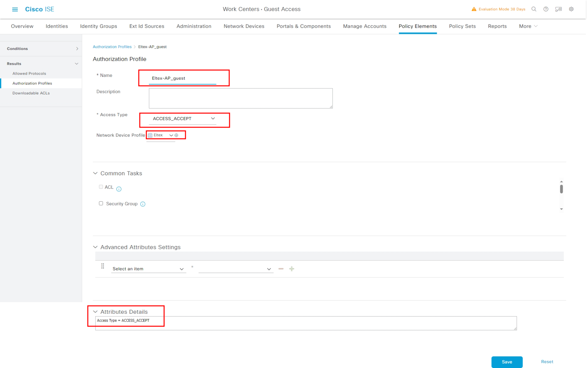This screenshot has height=368, width=588.
Task: Go to the Overview tab
Action: tap(22, 26)
